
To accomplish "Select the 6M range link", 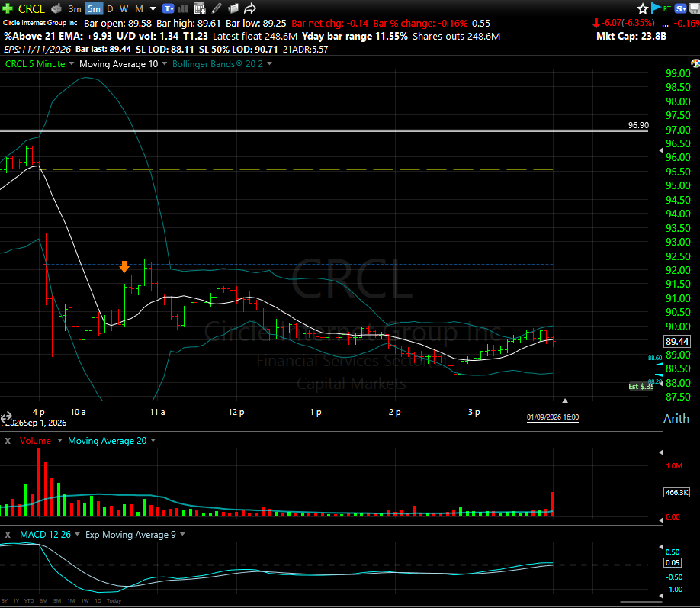I will 43,601.
